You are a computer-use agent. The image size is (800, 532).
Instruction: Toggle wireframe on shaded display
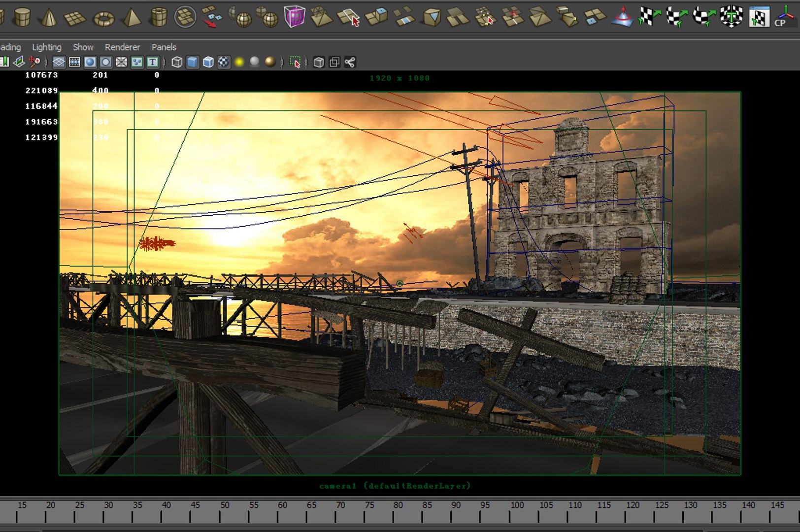(x=208, y=62)
